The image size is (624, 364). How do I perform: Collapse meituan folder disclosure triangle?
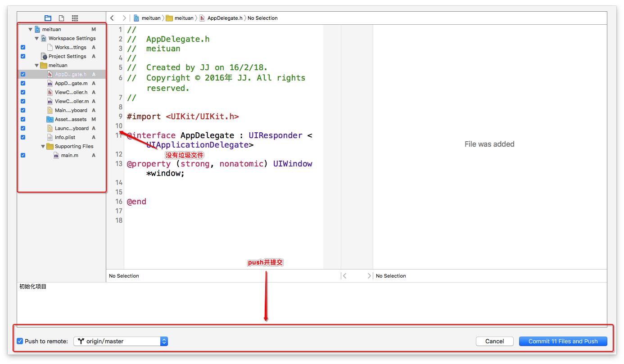(x=37, y=65)
